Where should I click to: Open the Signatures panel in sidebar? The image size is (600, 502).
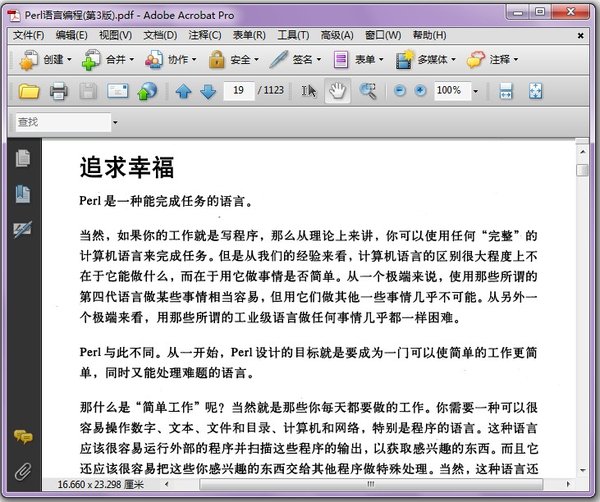click(23, 229)
